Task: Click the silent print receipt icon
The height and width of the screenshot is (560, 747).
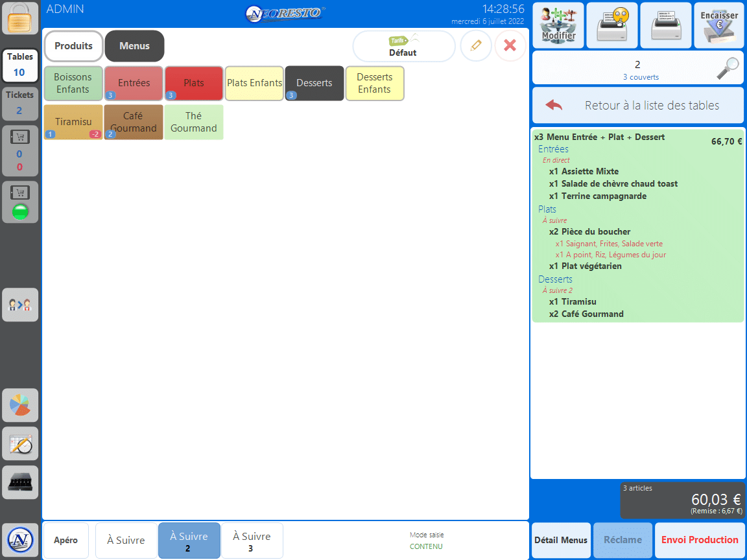Action: click(x=612, y=25)
